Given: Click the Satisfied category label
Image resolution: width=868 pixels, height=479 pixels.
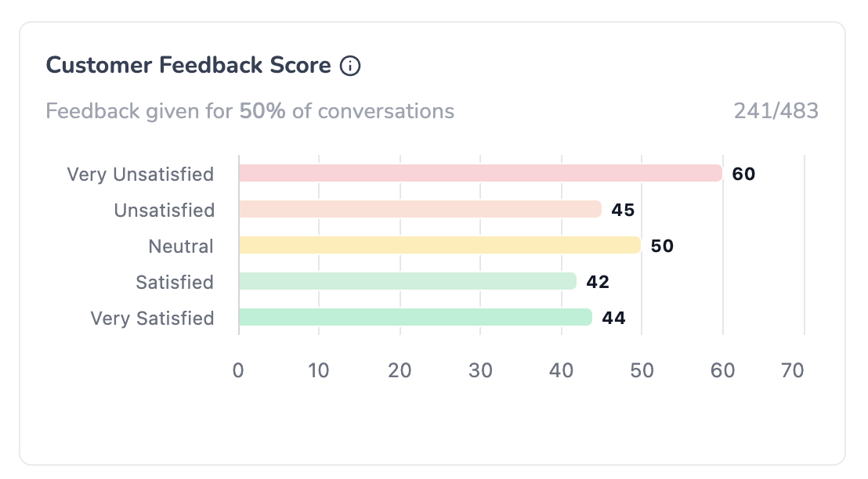Looking at the screenshot, I should 175,282.
